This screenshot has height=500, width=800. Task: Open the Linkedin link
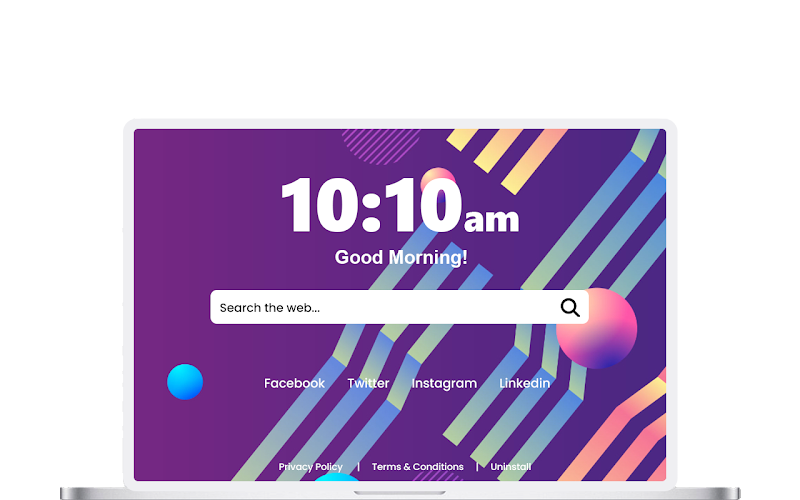[524, 383]
